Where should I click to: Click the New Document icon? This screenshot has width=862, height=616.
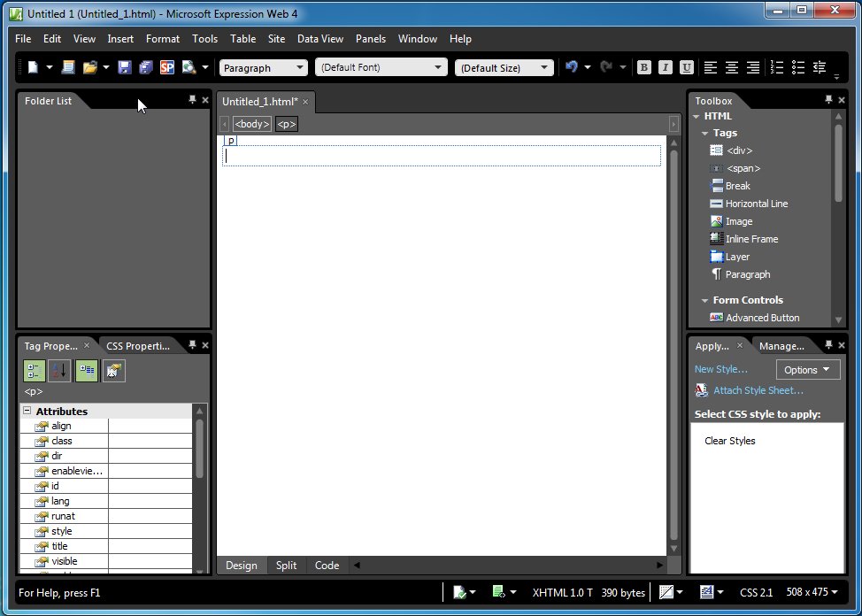click(33, 67)
